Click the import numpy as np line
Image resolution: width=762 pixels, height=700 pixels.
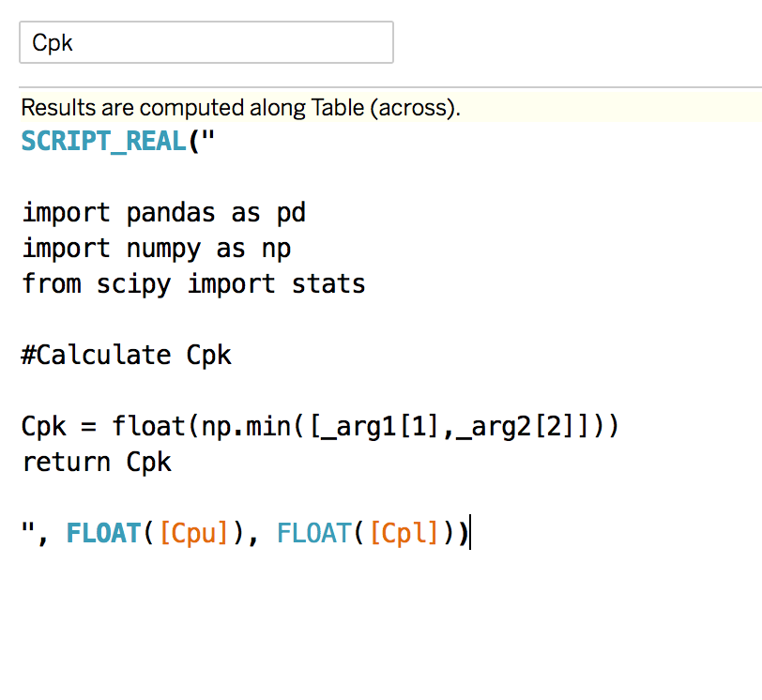[x=157, y=248]
